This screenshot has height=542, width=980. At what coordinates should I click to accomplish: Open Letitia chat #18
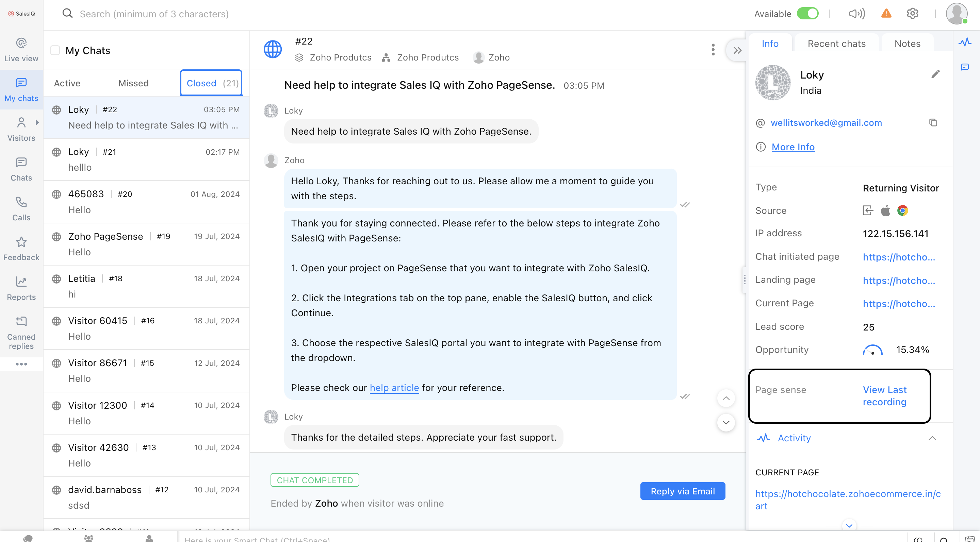point(146,286)
